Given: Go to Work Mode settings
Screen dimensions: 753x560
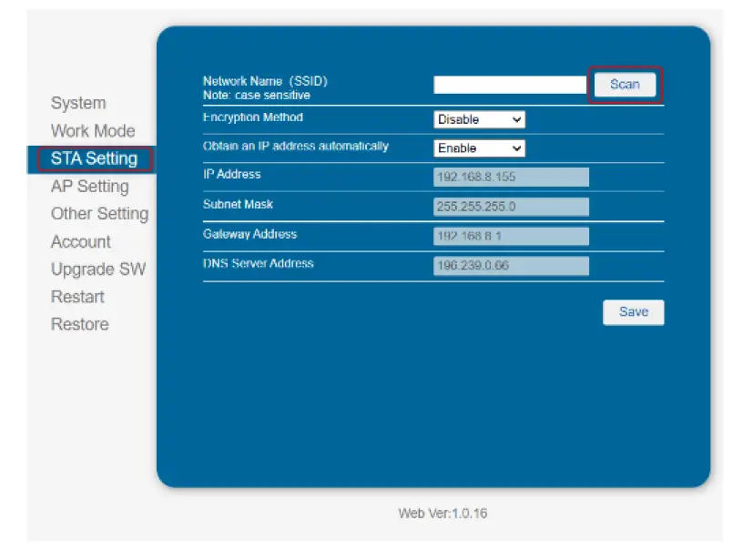Looking at the screenshot, I should click(92, 131).
